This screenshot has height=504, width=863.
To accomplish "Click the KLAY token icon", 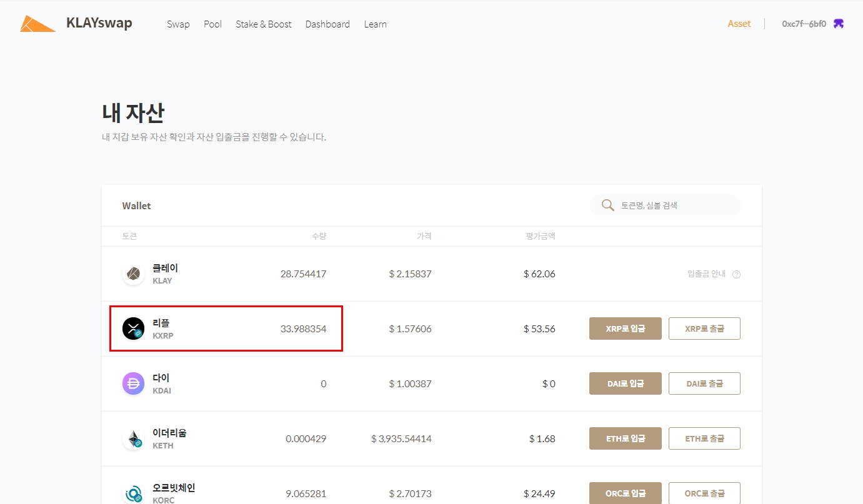I will [x=133, y=274].
